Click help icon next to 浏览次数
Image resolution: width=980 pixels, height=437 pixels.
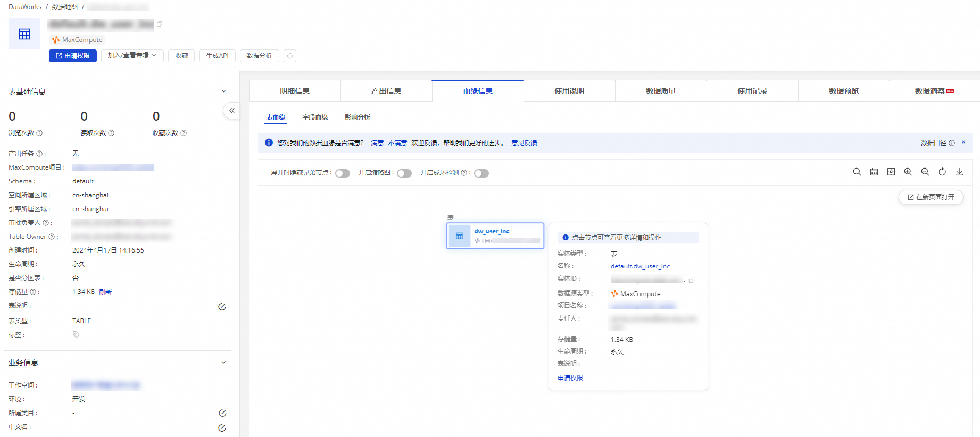click(39, 133)
